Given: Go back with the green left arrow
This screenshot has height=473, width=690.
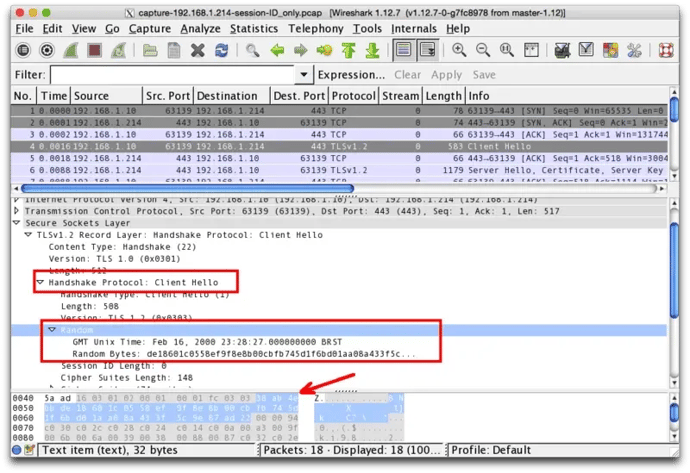Looking at the screenshot, I should coord(277,50).
